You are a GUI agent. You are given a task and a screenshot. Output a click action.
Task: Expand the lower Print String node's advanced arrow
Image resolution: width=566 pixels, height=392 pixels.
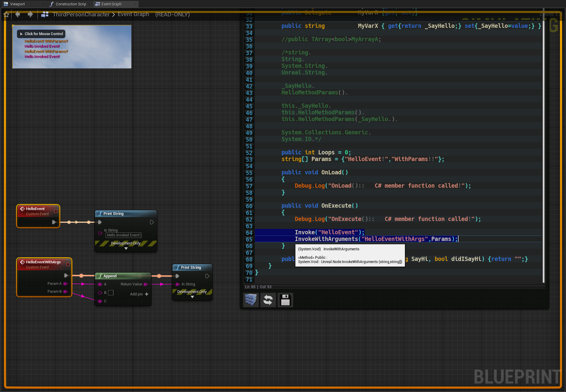tap(192, 297)
